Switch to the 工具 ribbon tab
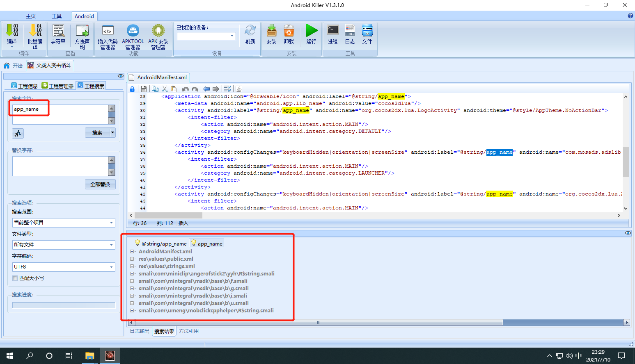635x364 pixels. tap(57, 16)
